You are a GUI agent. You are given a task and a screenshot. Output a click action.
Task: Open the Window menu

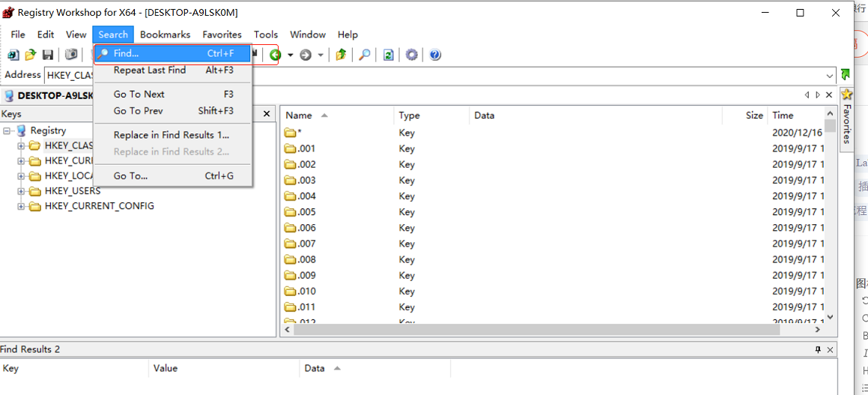click(x=308, y=34)
